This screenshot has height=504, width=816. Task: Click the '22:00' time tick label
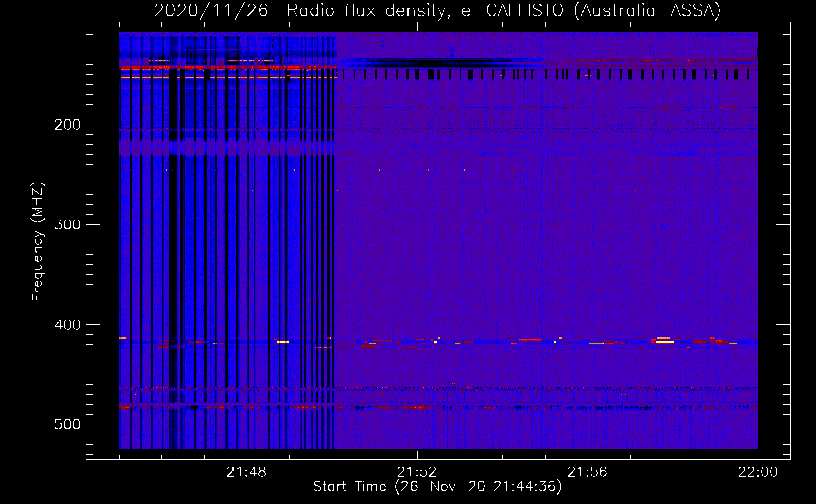757,472
